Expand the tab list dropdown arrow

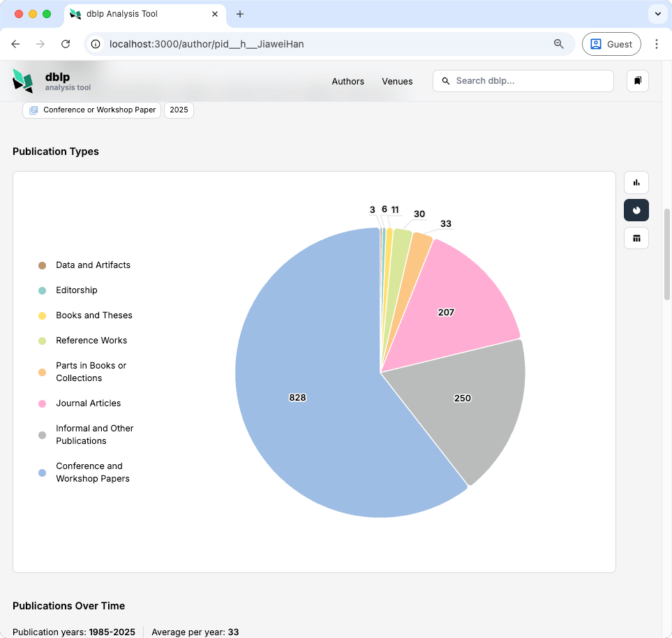pos(657,14)
